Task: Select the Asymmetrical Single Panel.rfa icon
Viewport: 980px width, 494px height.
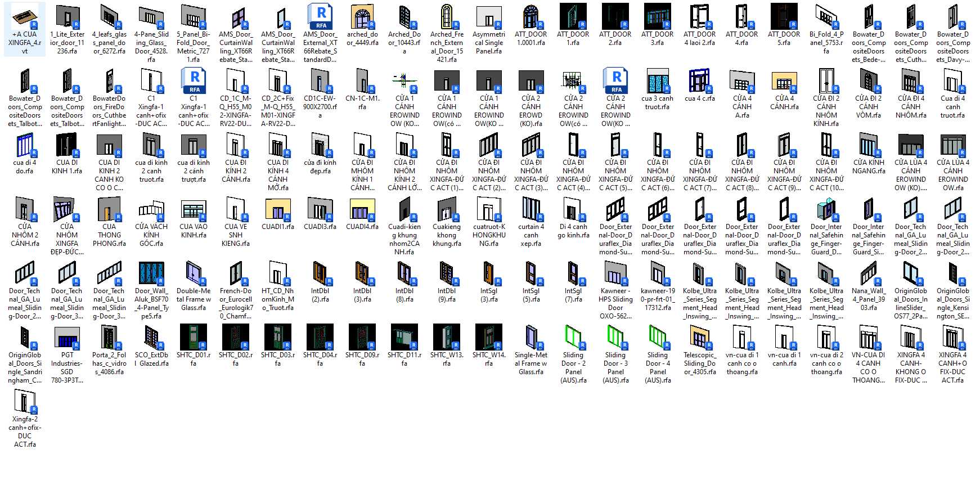Action: point(489,16)
